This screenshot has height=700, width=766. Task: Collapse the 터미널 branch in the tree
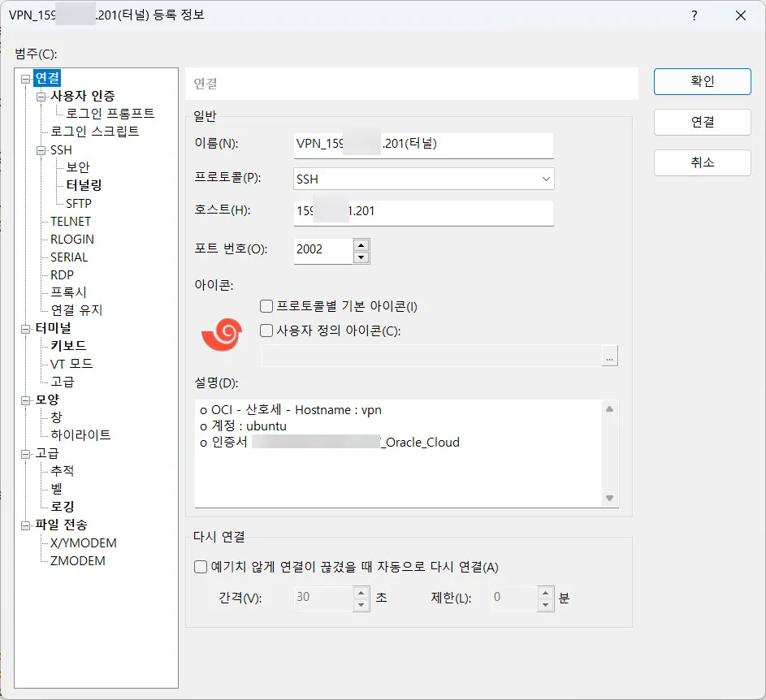pos(26,328)
